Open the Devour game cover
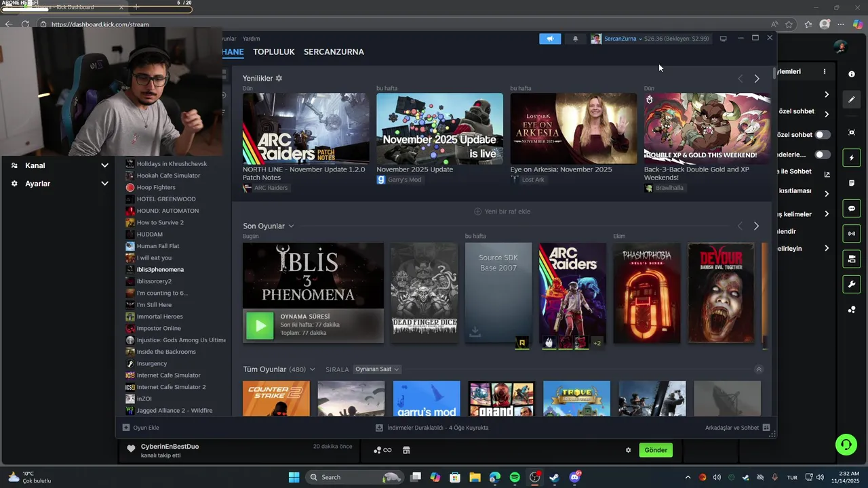 [x=721, y=293]
